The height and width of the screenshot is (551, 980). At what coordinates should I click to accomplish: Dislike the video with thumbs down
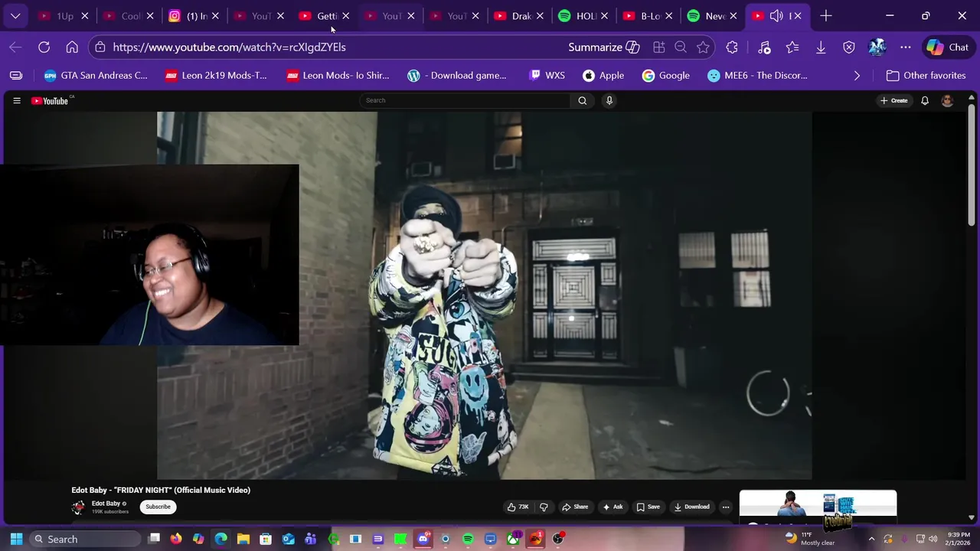(544, 507)
